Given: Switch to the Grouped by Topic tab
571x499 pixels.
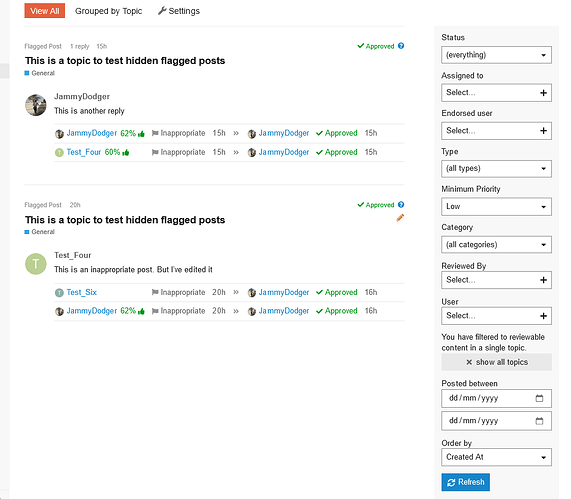Looking at the screenshot, I should pos(109,11).
